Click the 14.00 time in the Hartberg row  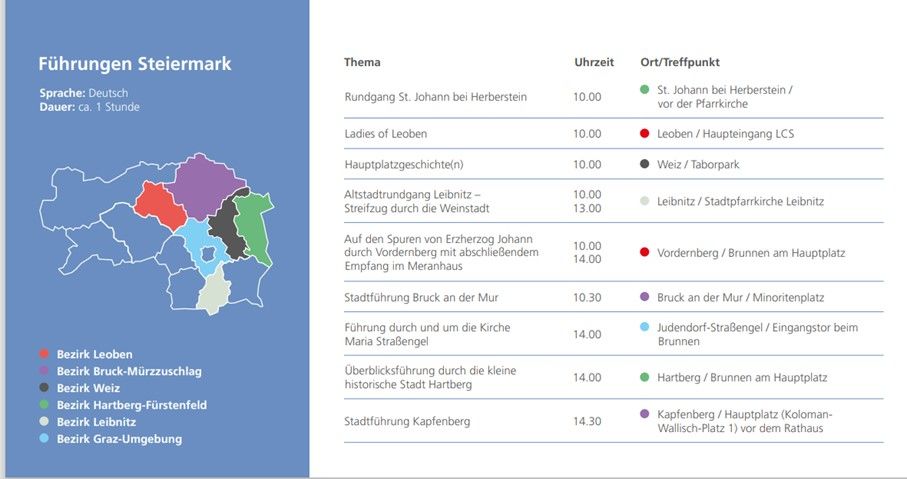pos(587,377)
